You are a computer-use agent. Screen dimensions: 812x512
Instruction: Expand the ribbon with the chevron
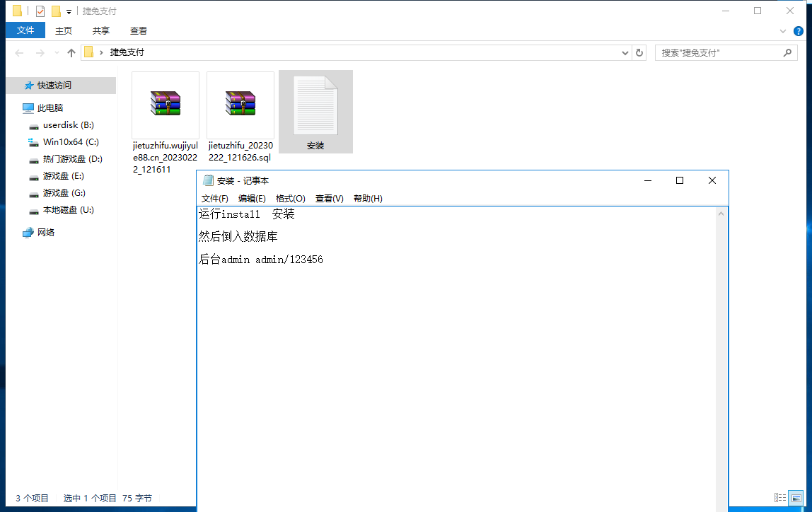783,31
